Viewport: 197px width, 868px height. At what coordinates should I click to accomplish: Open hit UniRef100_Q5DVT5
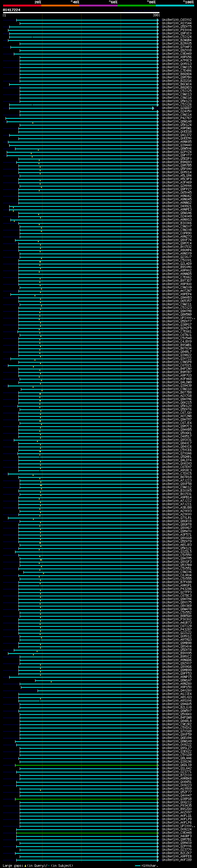click(x=176, y=26)
